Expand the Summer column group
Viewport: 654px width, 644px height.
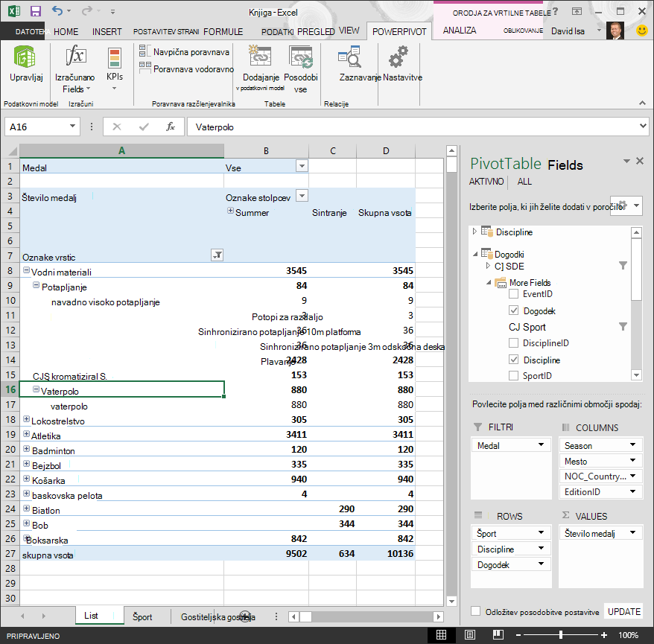tap(230, 211)
